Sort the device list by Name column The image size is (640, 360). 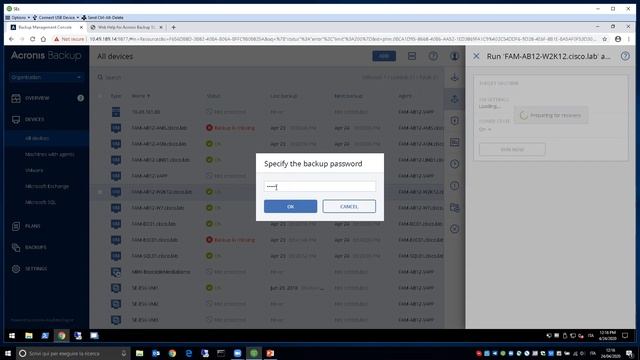coord(140,96)
